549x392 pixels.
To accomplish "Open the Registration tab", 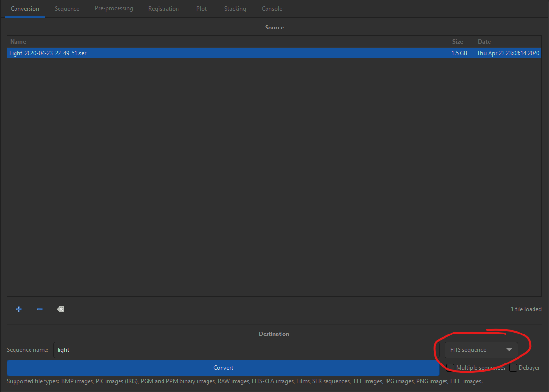I will pos(163,9).
